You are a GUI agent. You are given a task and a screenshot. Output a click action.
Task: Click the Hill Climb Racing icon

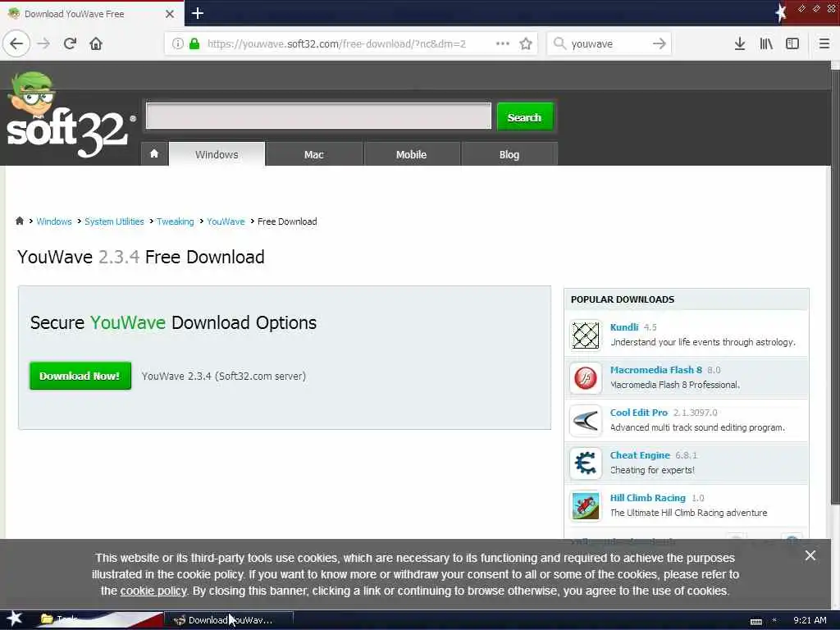click(x=586, y=505)
